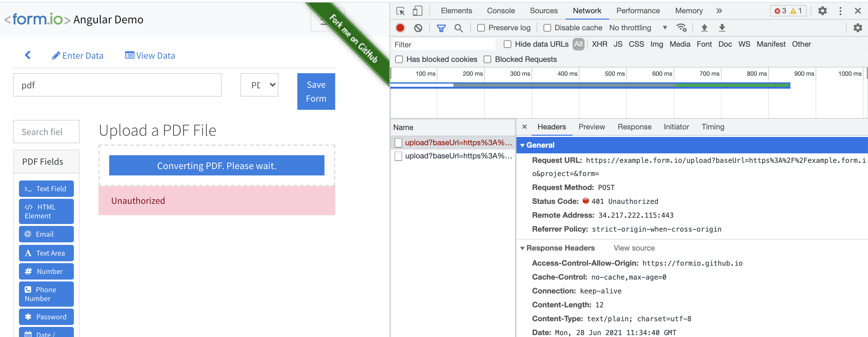
Task: Open DevTools main settings gear
Action: click(823, 11)
